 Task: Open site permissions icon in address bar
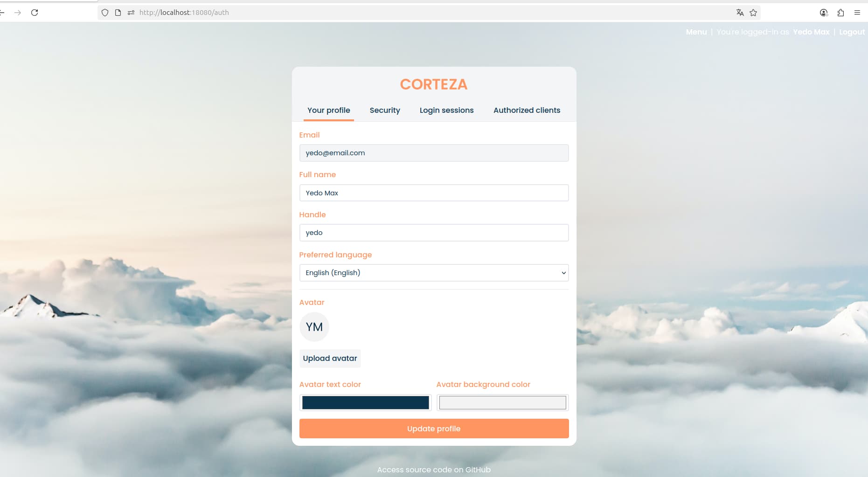[x=131, y=13]
